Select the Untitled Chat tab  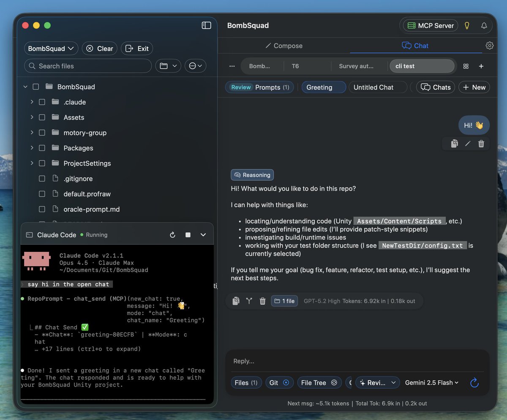[x=375, y=87]
